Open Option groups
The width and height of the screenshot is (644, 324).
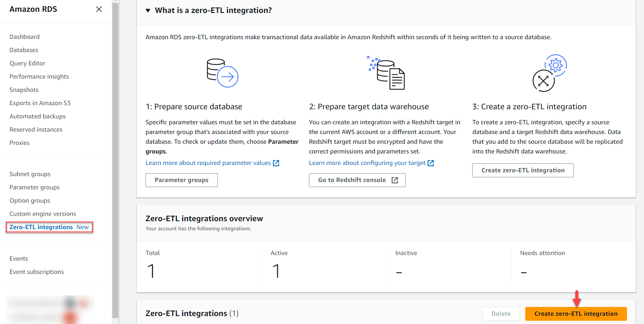(x=30, y=200)
